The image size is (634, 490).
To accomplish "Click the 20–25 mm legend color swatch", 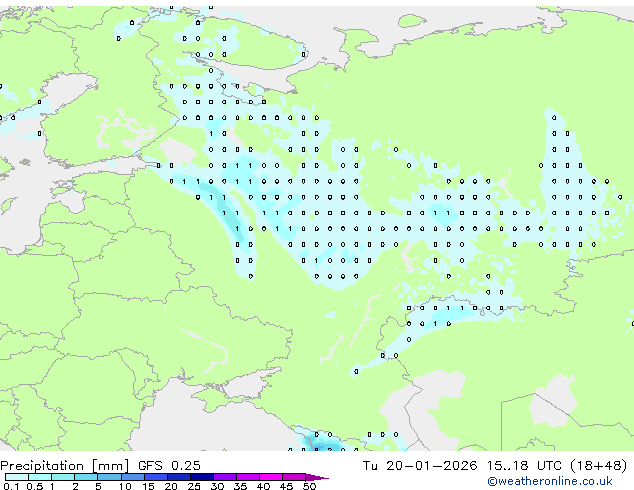I will click(178, 477).
